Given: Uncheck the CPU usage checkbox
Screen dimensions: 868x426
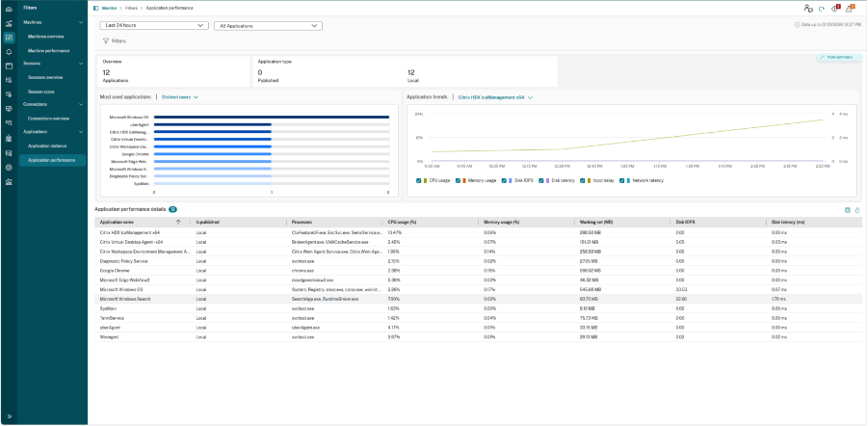Looking at the screenshot, I should (x=418, y=180).
